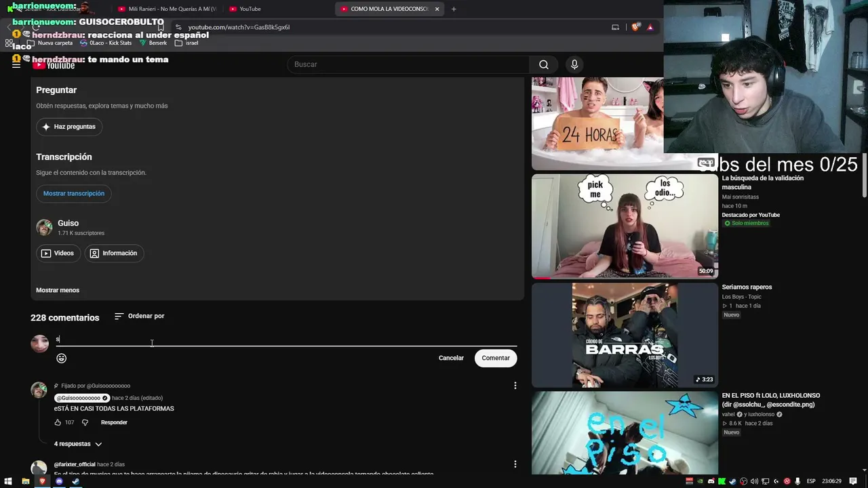Click the comment text input field
This screenshot has height=488, width=868.
point(286,339)
